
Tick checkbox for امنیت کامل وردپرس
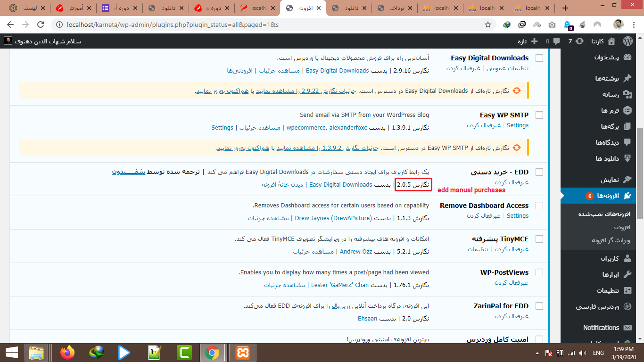539,339
